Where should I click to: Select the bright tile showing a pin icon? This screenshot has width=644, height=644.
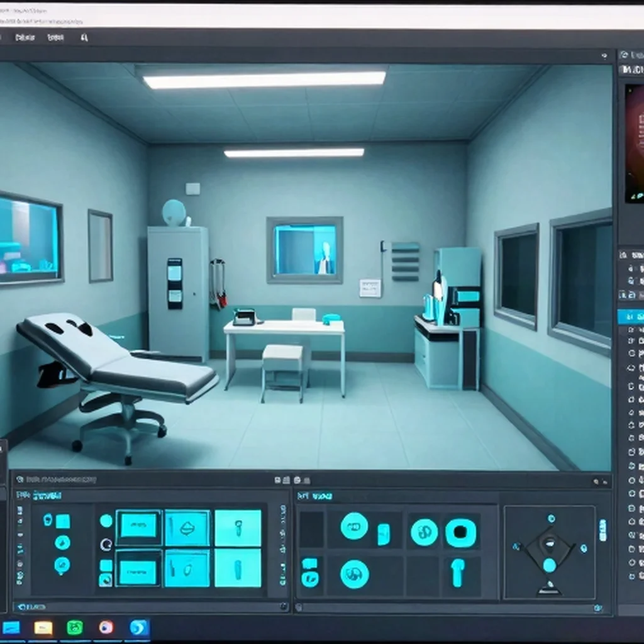[x=238, y=528]
